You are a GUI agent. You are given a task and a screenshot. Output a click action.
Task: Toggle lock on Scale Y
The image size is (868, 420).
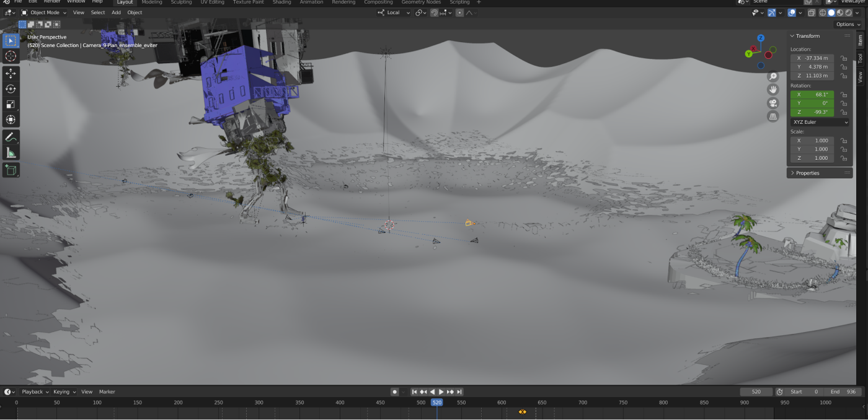tap(843, 149)
